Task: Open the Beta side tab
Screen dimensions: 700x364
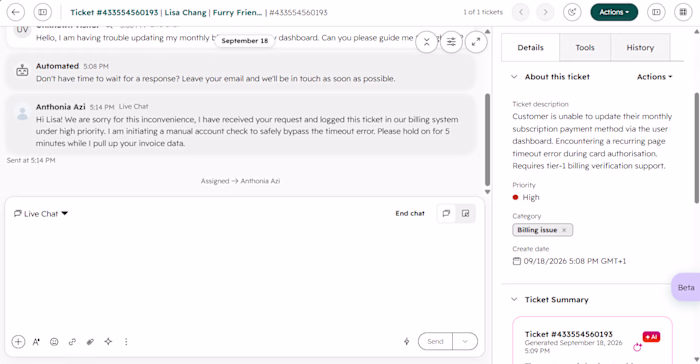Action: tap(686, 287)
